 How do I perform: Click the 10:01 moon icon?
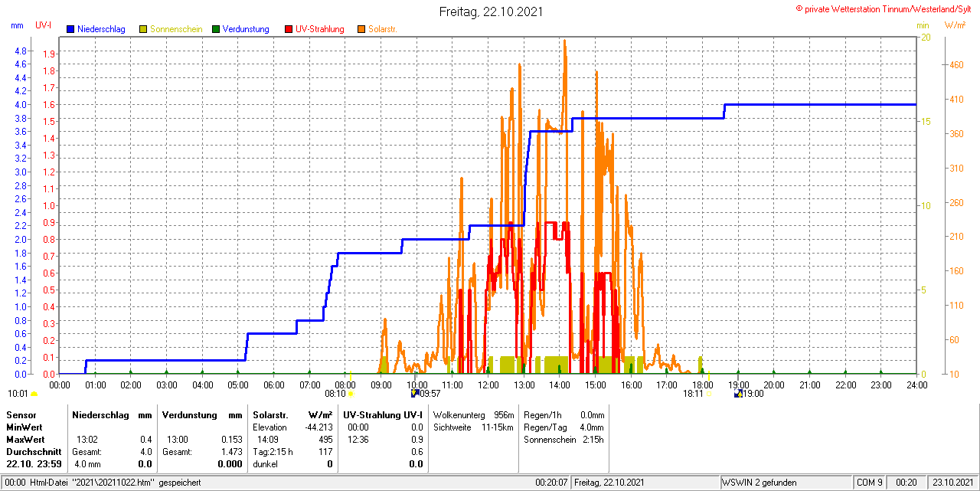pyautogui.click(x=34, y=394)
